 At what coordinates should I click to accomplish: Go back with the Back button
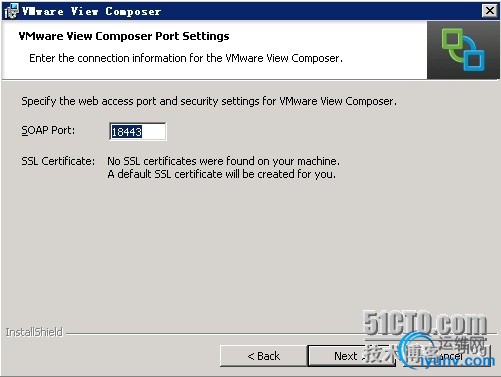(264, 356)
